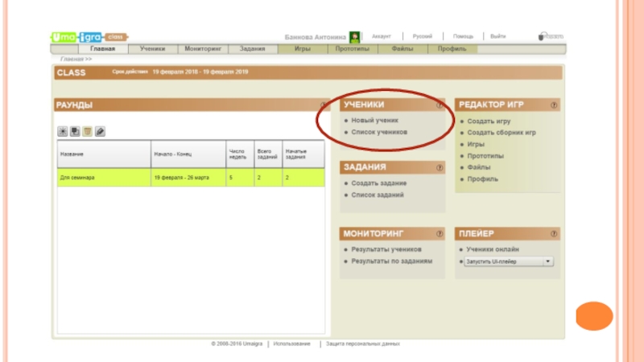Switch to the Ученики tab
The image size is (644, 362).
point(152,49)
